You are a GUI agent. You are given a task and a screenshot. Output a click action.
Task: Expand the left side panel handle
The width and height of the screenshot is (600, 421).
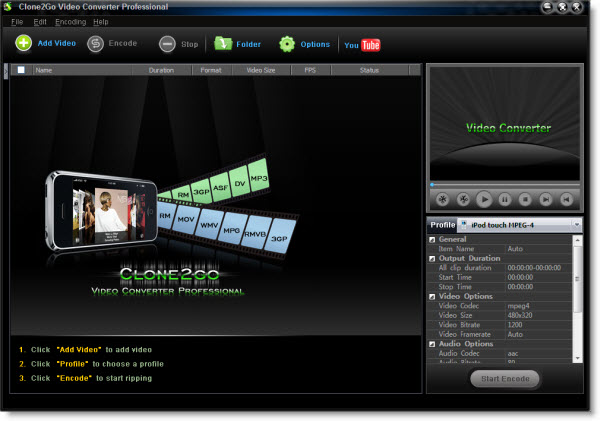pos(5,71)
